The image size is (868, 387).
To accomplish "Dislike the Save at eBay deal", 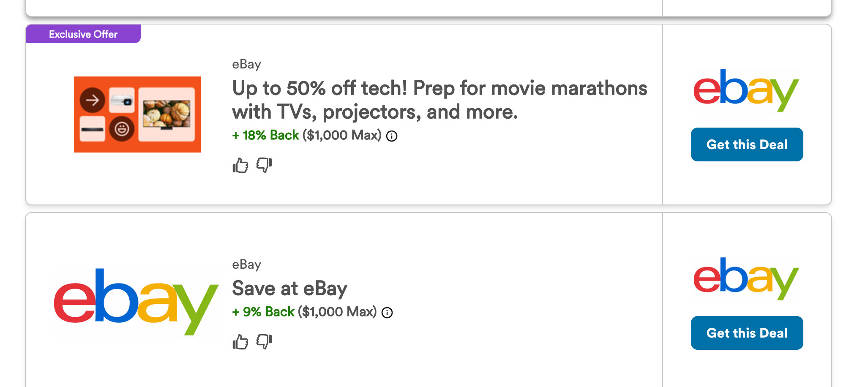I will [x=264, y=341].
